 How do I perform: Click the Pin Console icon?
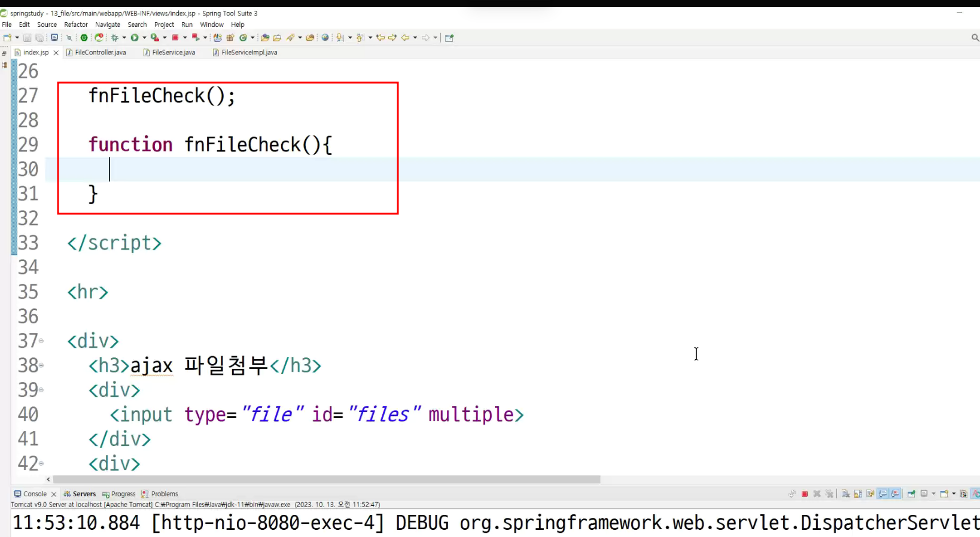pyautogui.click(x=911, y=494)
